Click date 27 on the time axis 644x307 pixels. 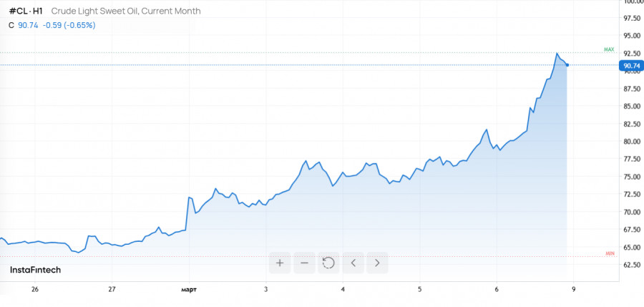(x=112, y=289)
